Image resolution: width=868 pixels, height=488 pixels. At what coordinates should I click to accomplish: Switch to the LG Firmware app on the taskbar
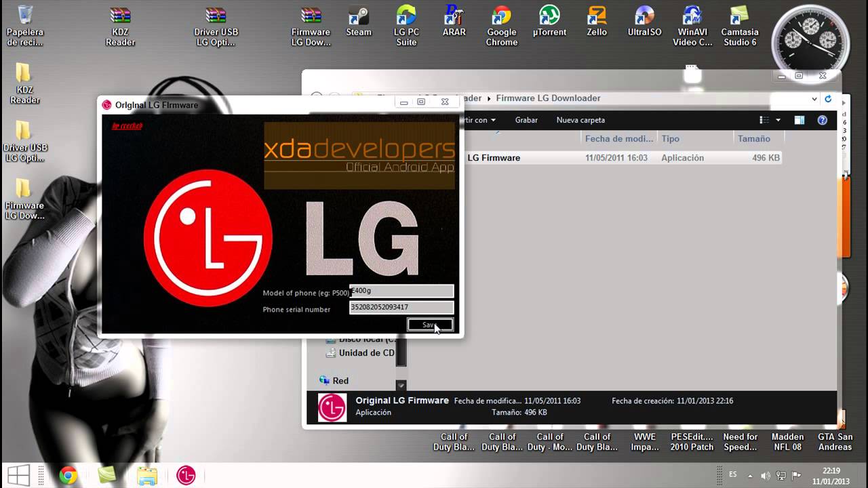(x=186, y=475)
